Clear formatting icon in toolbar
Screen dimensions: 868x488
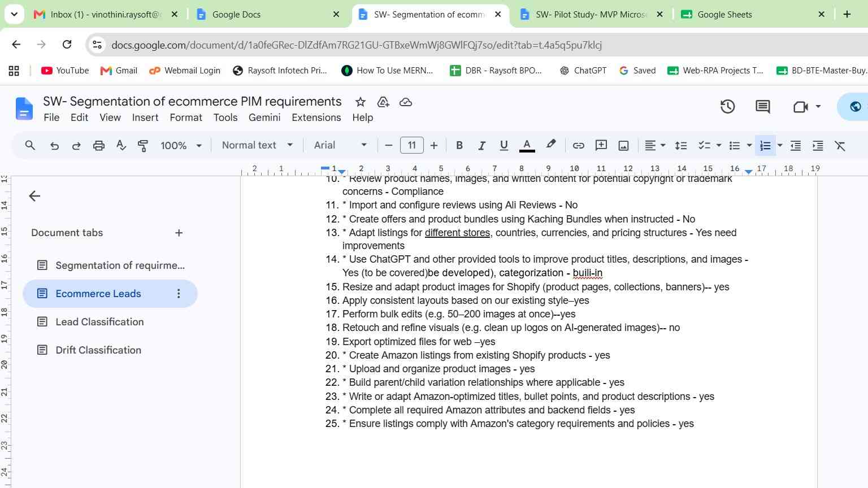[840, 145]
